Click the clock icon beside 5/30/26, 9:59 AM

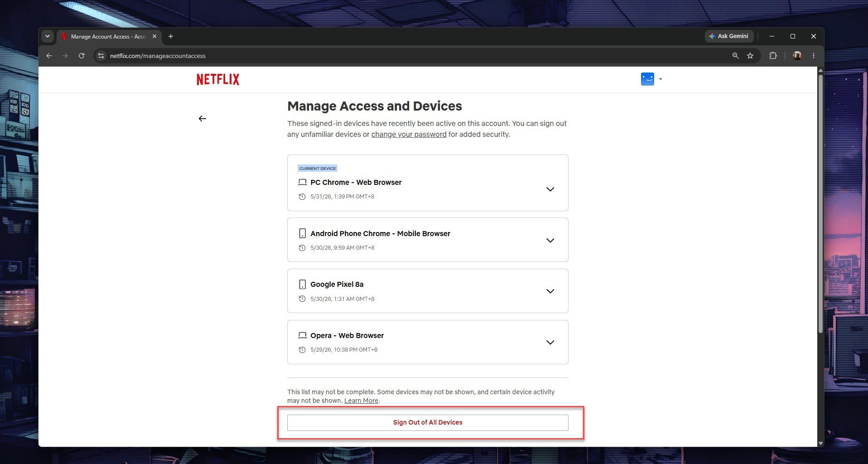coord(302,248)
